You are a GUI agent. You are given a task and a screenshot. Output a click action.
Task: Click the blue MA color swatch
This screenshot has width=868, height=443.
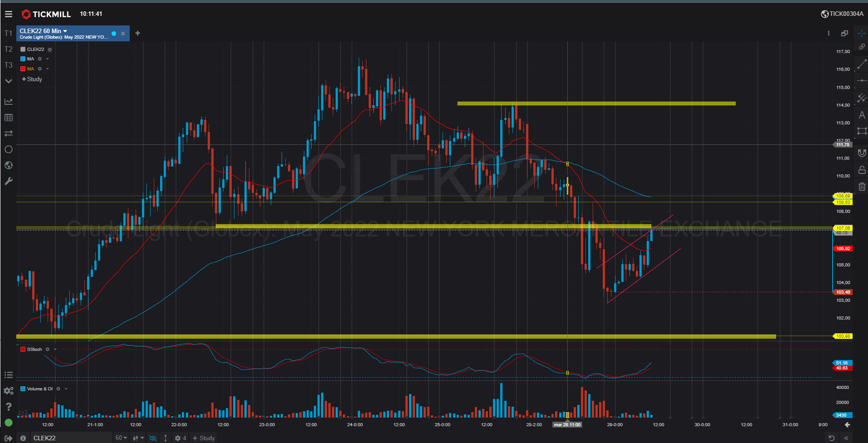point(23,59)
